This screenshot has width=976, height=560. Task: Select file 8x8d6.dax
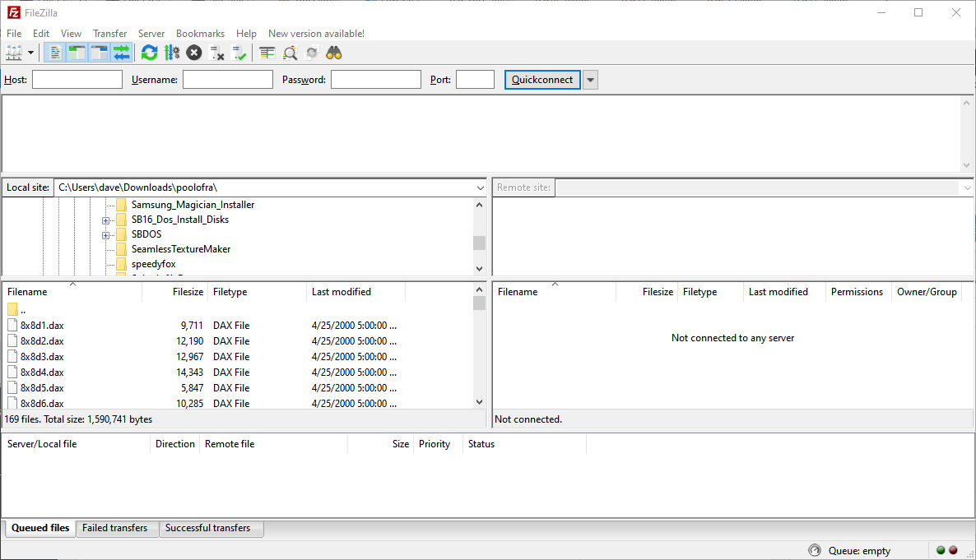point(42,403)
